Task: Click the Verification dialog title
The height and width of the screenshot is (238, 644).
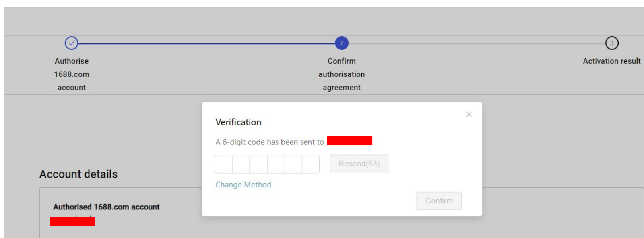Action: pyautogui.click(x=238, y=122)
